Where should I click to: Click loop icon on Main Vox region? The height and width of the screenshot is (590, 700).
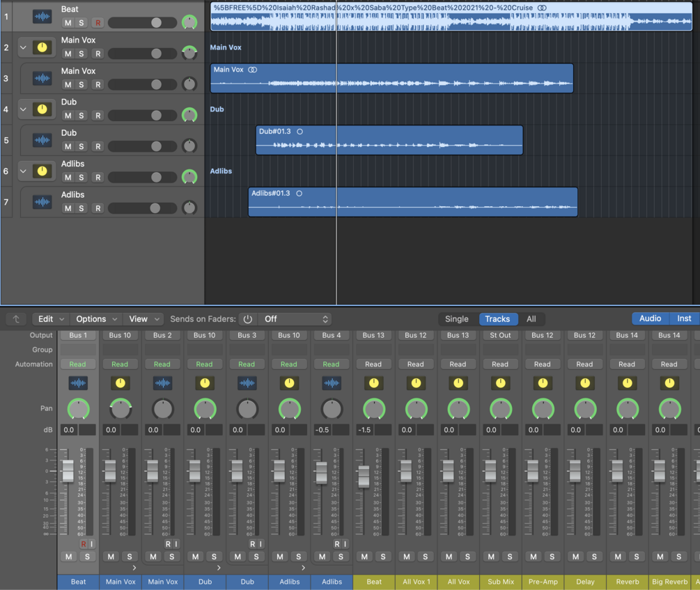(253, 70)
